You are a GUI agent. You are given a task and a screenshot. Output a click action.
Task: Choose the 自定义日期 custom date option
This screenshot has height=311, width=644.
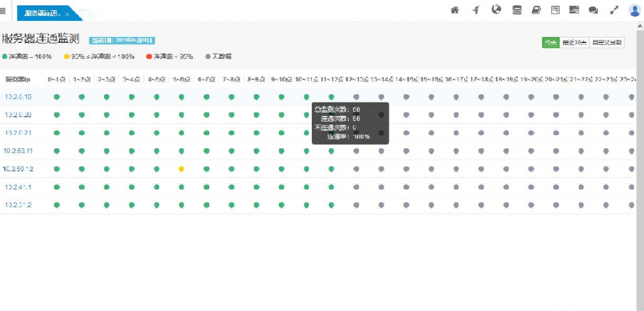coord(607,42)
